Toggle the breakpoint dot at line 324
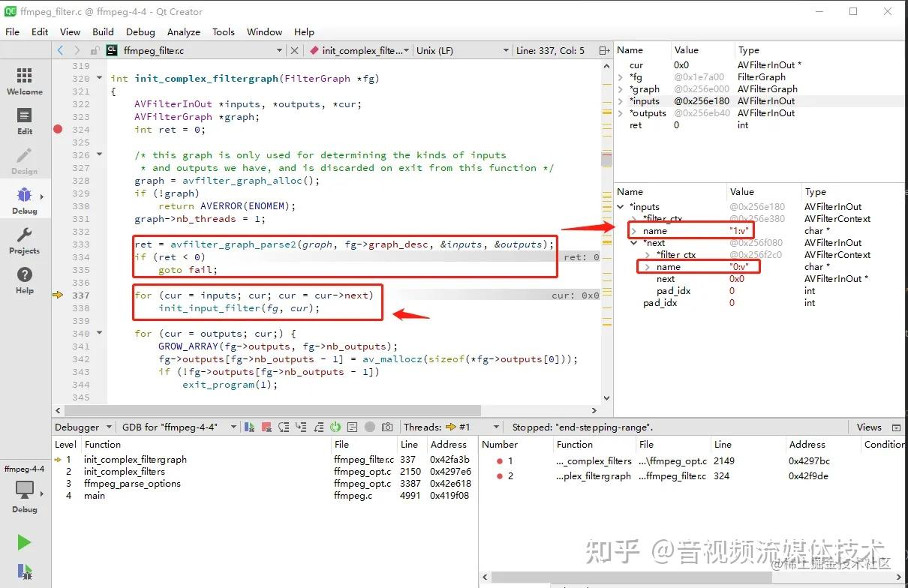This screenshot has height=588, width=908. [x=58, y=129]
